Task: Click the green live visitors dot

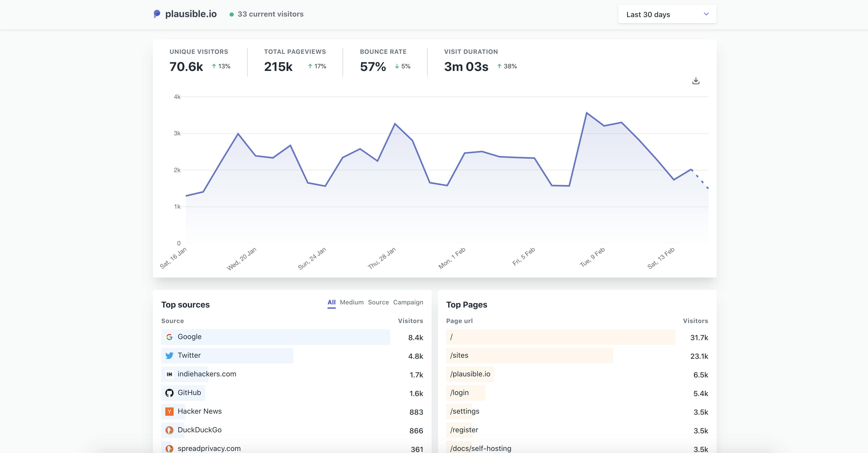Action: 231,14
